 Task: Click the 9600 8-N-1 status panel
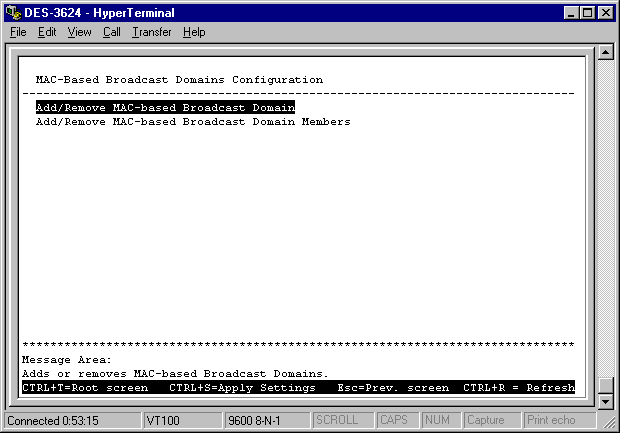click(265, 421)
